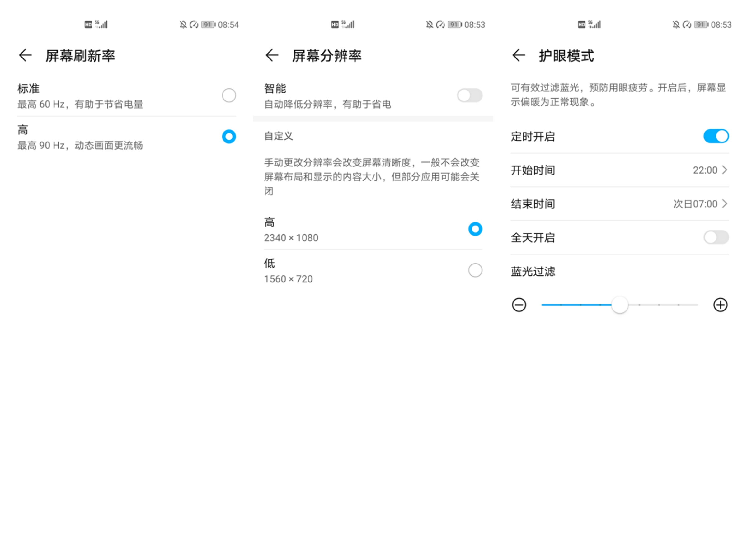Tap HD icon in 护眼模式 status bar
This screenshot has width=747, height=560.
(x=581, y=25)
